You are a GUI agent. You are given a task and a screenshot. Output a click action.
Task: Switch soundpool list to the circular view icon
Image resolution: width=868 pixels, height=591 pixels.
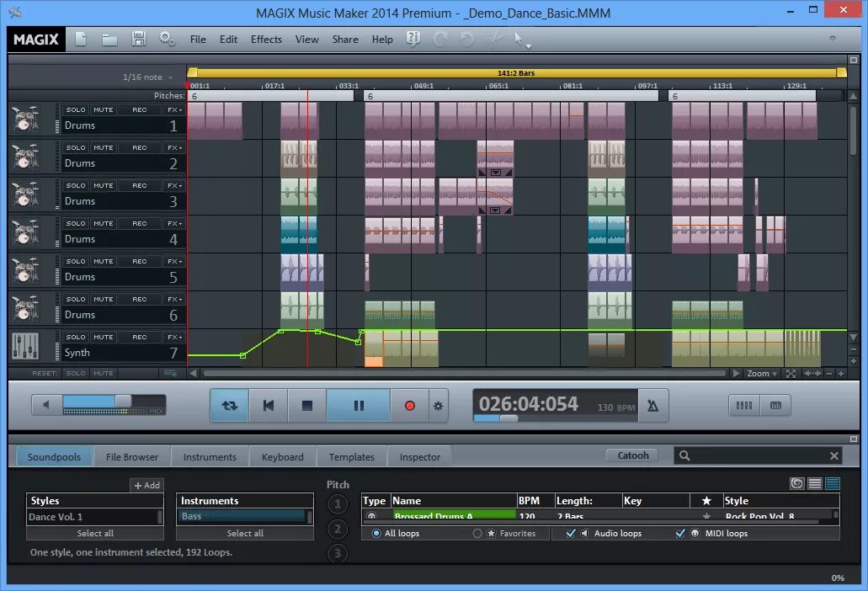pos(796,483)
